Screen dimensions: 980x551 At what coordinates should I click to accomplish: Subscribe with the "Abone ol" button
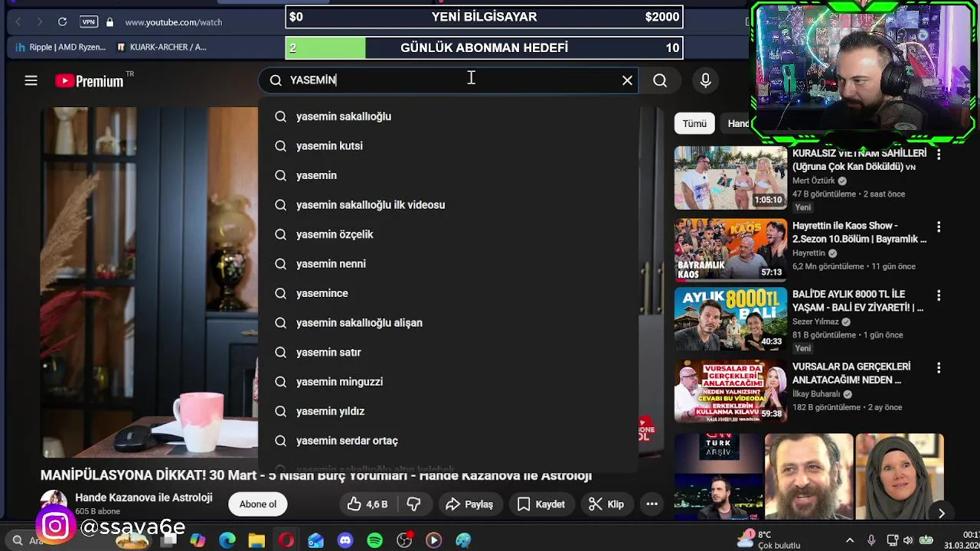coord(258,504)
